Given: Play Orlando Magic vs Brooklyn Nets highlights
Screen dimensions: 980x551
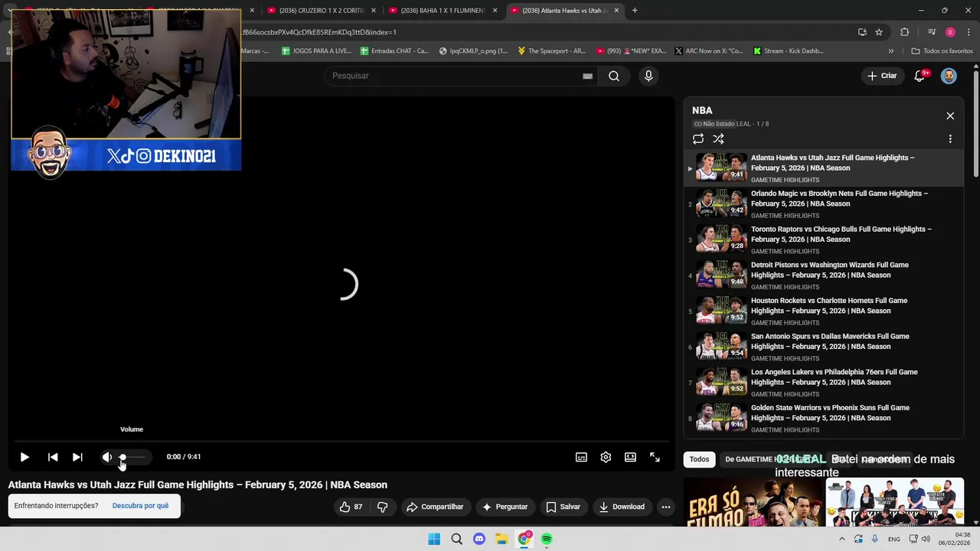Looking at the screenshot, I should click(824, 204).
